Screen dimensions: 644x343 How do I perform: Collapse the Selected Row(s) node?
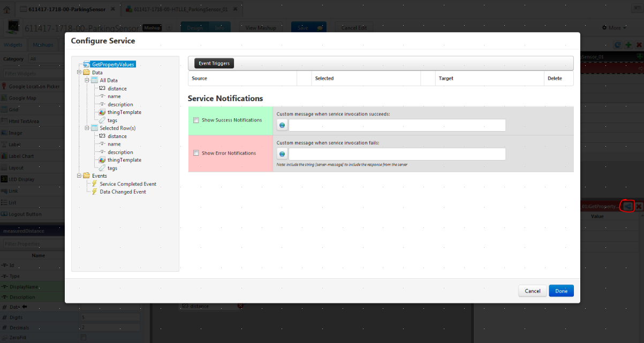pyautogui.click(x=87, y=128)
